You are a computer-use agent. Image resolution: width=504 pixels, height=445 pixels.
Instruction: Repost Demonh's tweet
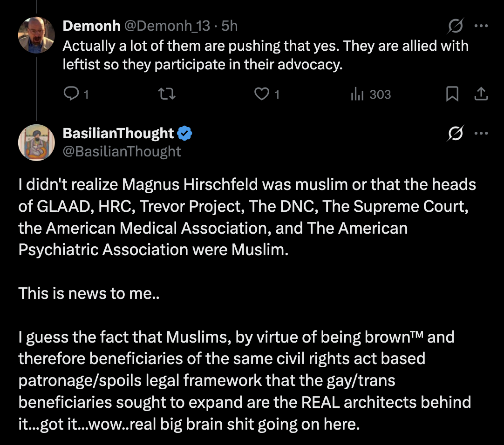click(x=167, y=94)
